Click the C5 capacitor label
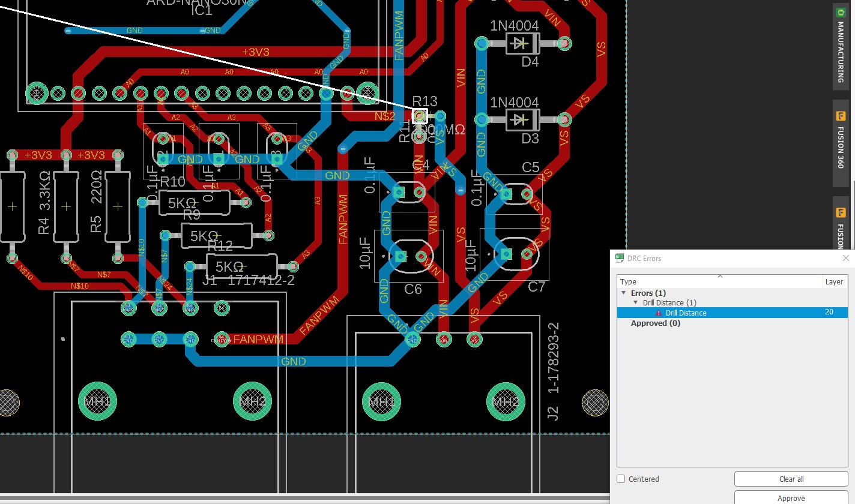855x504 pixels. point(531,167)
